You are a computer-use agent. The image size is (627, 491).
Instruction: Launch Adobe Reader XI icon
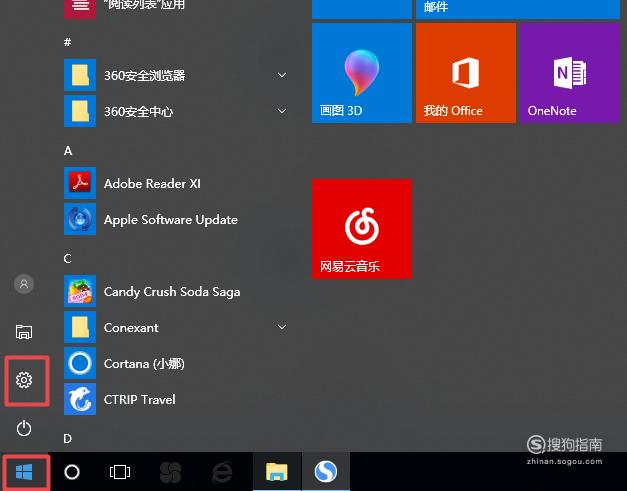click(80, 183)
